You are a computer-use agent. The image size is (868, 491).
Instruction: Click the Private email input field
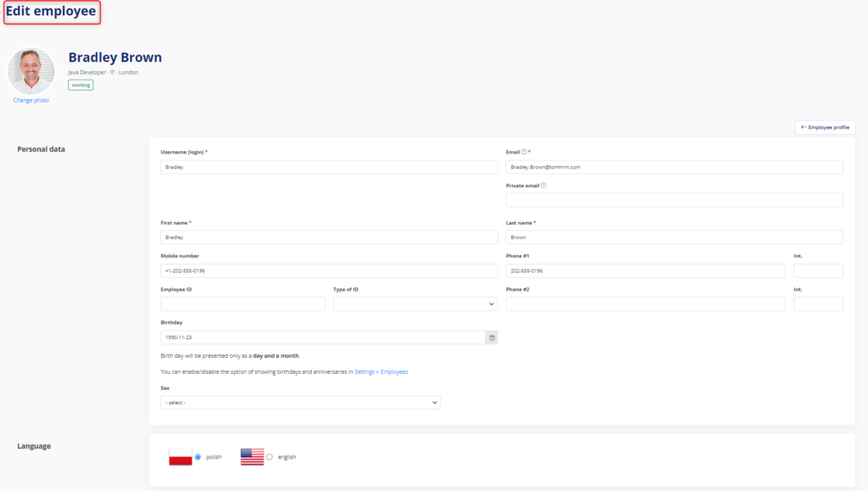pos(674,200)
